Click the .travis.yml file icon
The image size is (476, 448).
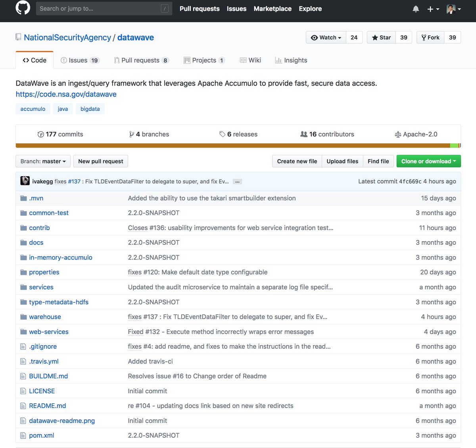[23, 361]
